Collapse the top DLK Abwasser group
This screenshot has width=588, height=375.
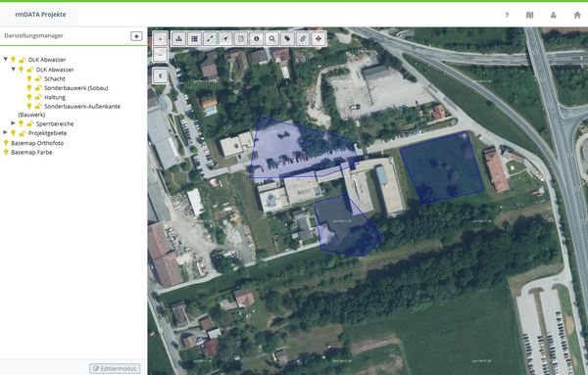coord(5,59)
